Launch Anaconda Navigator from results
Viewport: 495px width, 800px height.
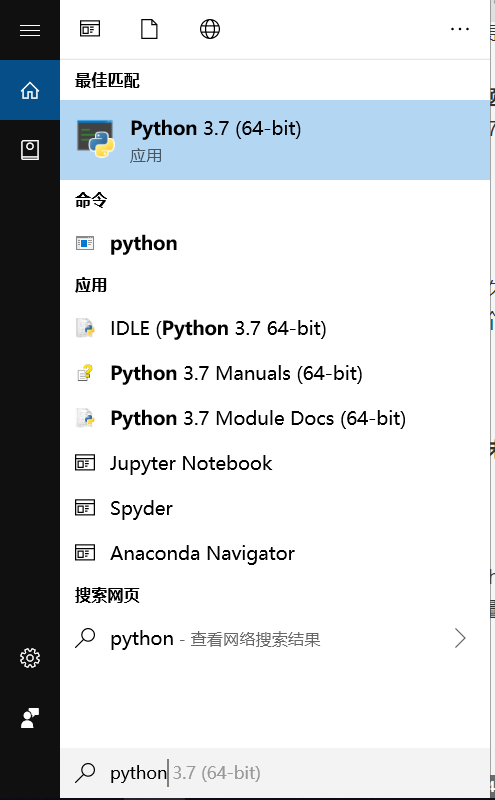[x=275, y=553]
